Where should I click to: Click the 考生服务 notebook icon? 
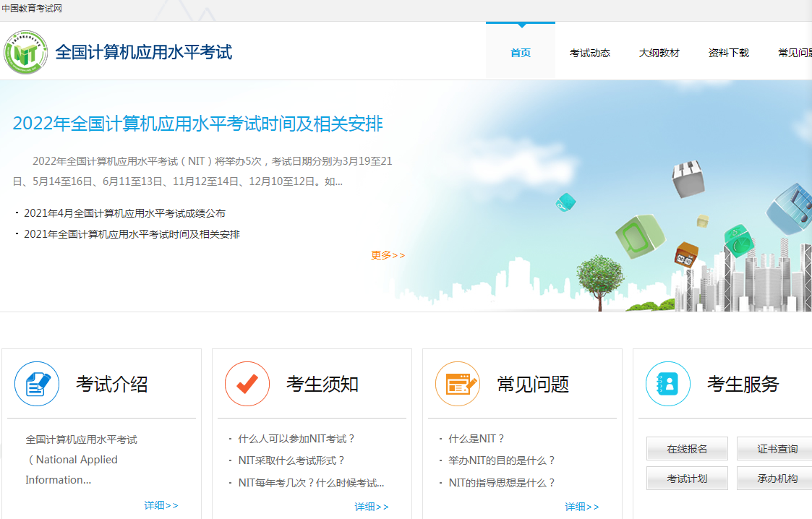point(668,384)
